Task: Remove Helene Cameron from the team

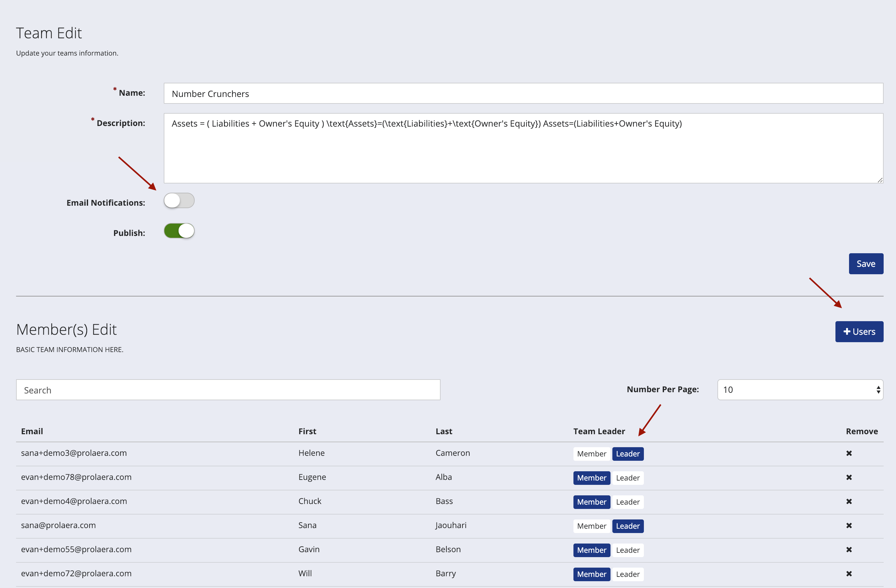Action: 849,453
